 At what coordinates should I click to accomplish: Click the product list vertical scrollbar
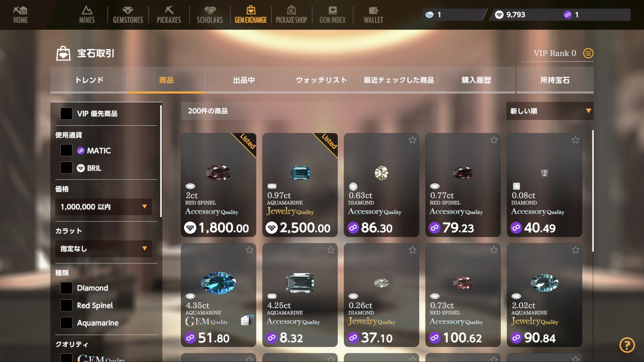(x=593, y=191)
